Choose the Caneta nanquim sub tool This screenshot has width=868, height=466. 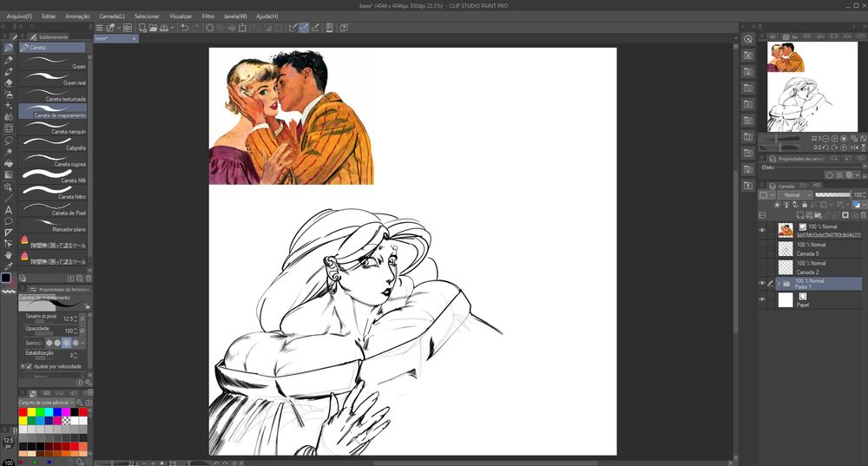53,128
